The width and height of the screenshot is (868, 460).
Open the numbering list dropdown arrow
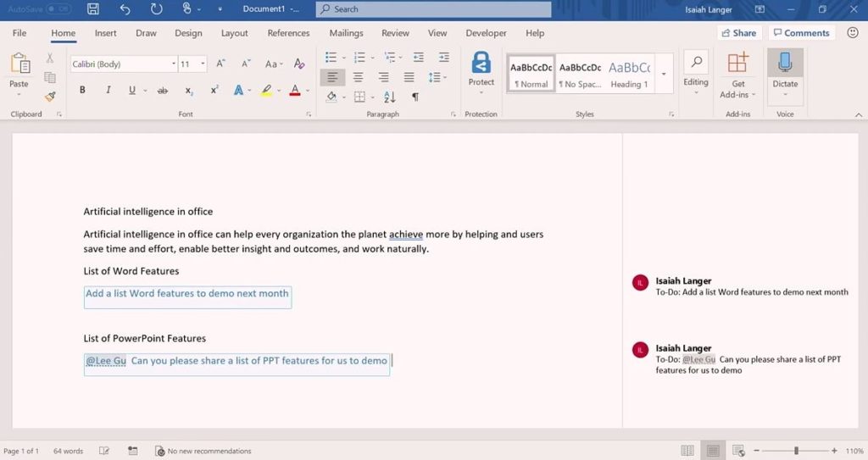point(373,58)
